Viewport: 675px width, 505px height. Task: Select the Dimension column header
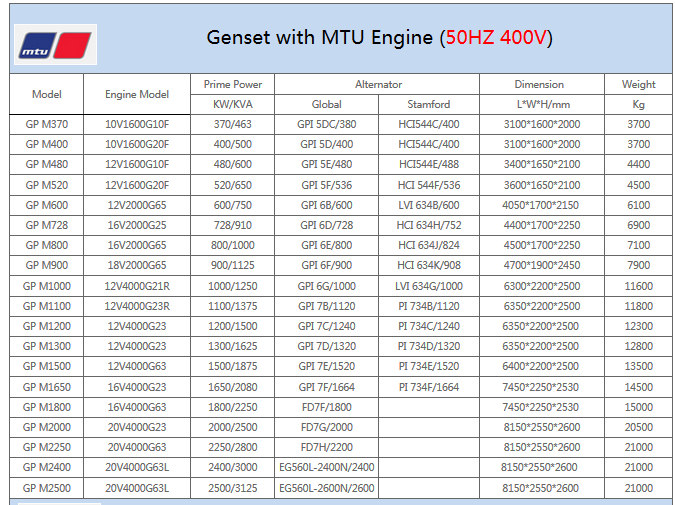click(x=539, y=84)
